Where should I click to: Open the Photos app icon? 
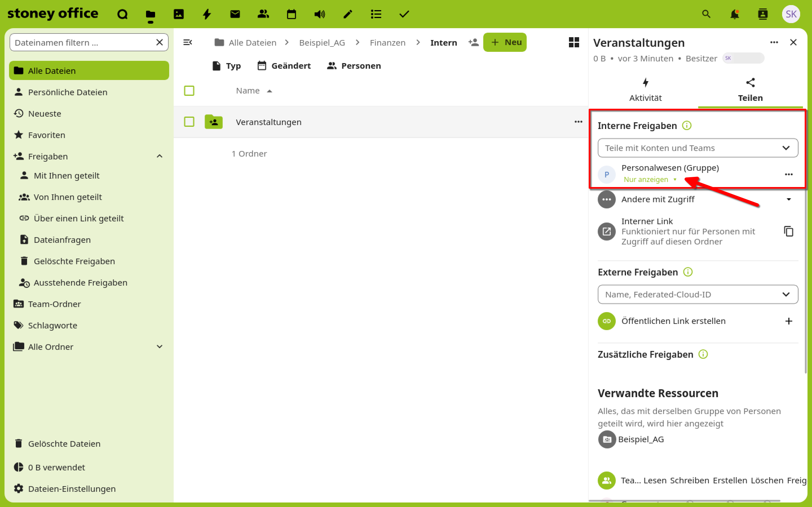tap(178, 14)
